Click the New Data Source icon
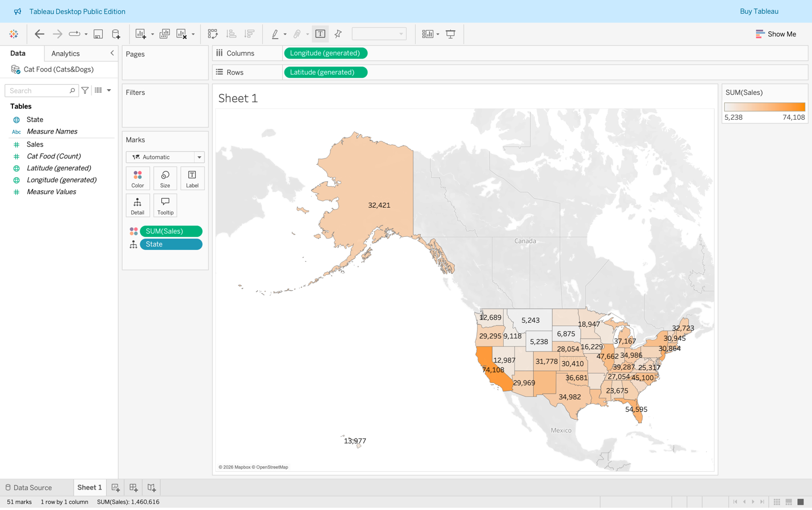Viewport: 812px width, 510px height. pos(116,34)
